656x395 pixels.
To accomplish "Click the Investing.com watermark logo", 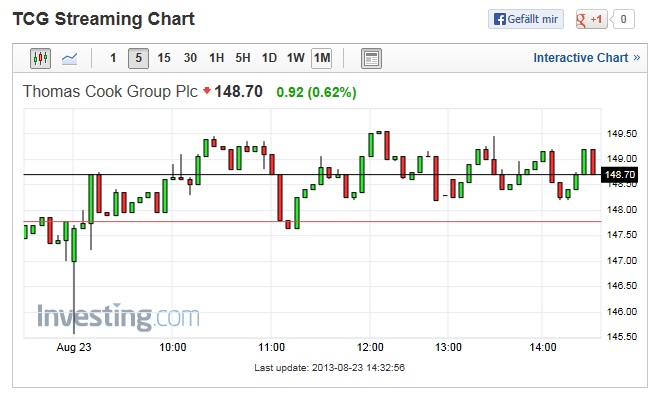I will 118,317.
